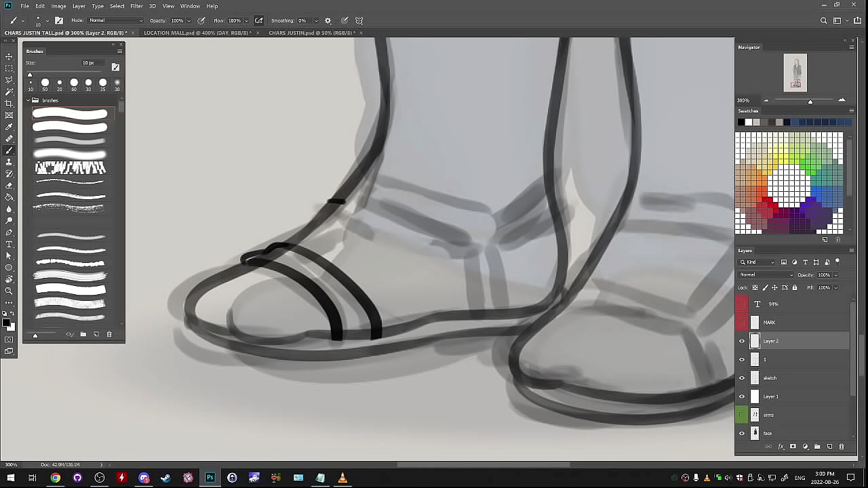
Task: Select the Crop tool in the toolbar
Action: (x=9, y=103)
